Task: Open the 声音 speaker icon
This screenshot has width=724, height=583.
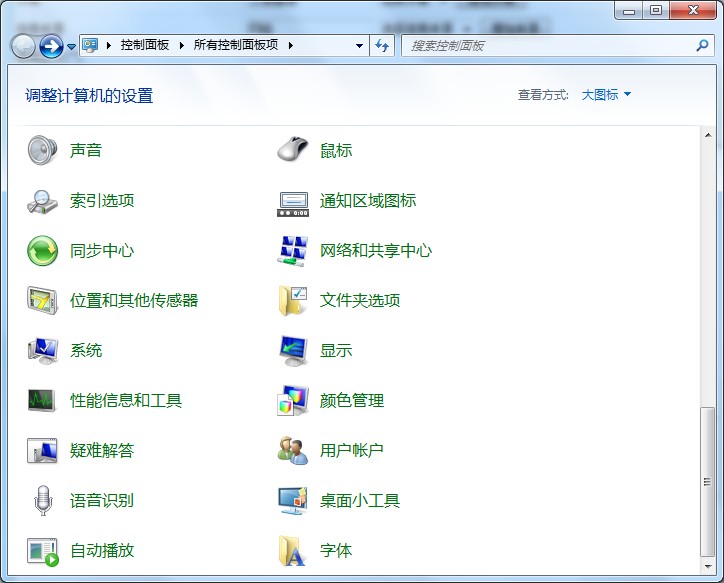Action: click(x=42, y=150)
